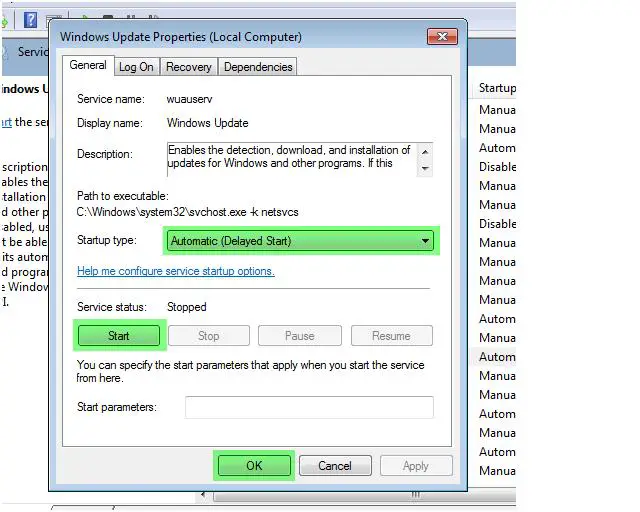Open the Startup type dropdown
This screenshot has height=512, width=640.
pyautogui.click(x=300, y=241)
